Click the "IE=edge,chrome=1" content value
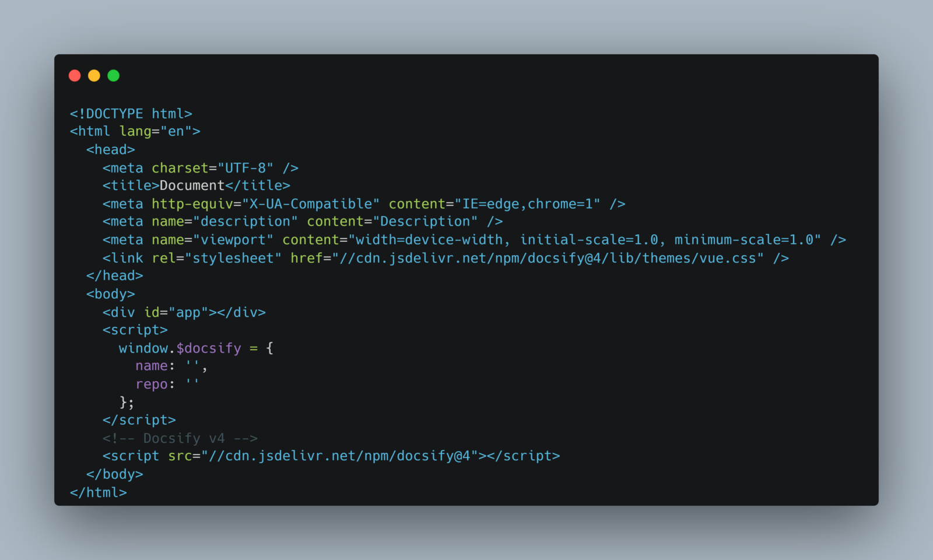 point(528,204)
